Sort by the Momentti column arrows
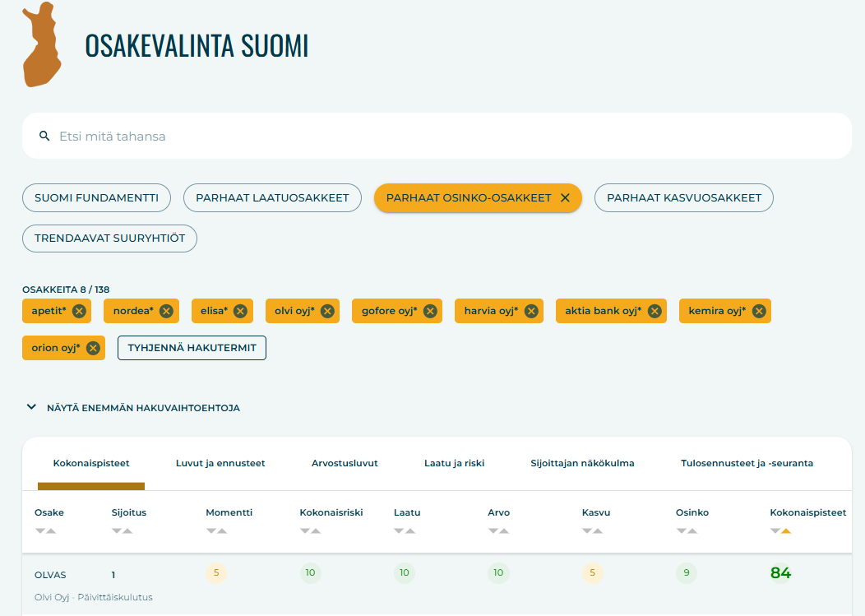The image size is (865, 616). pyautogui.click(x=216, y=531)
